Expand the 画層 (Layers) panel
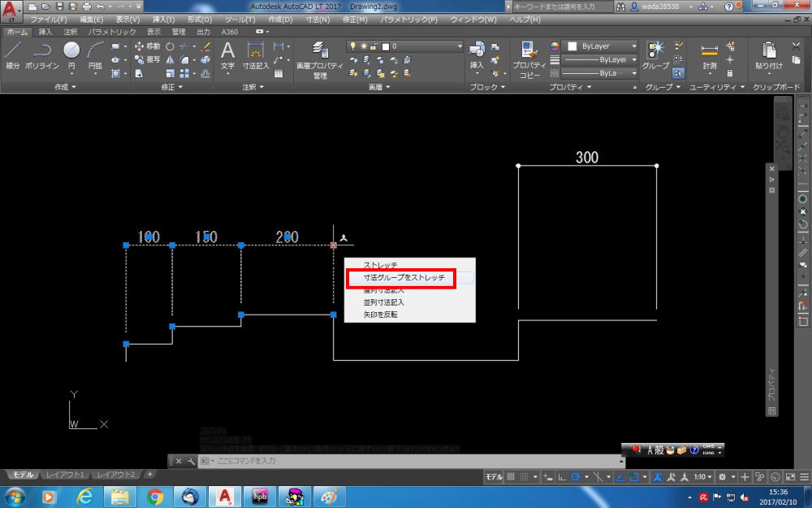The width and height of the screenshot is (812, 508). tap(379, 87)
